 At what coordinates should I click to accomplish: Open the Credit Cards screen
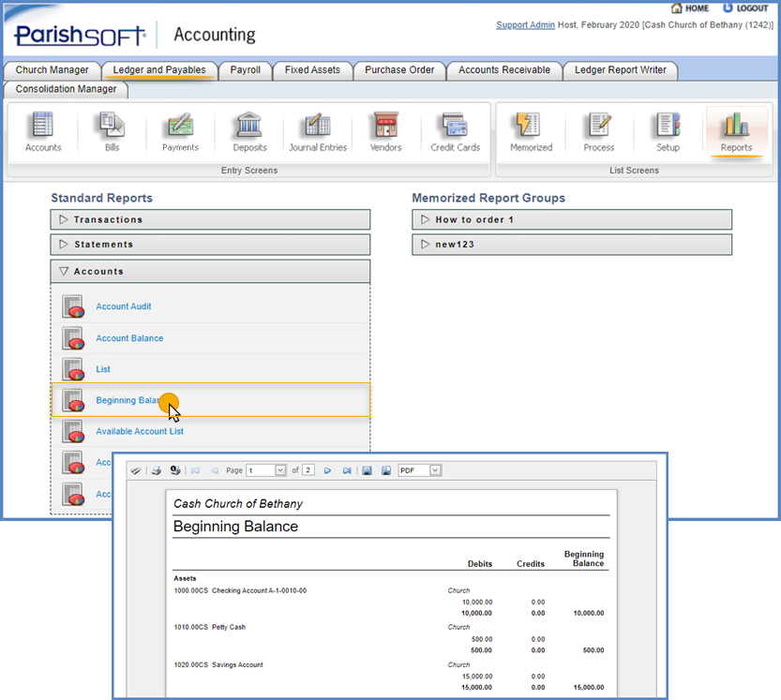tap(456, 131)
